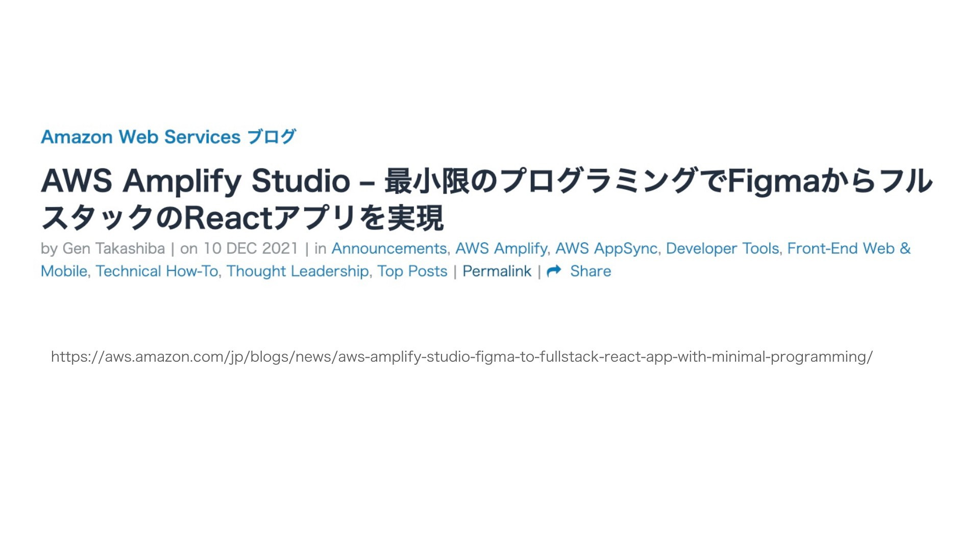980x551 pixels.
Task: Open the AWS Amplify category link
Action: pos(501,248)
